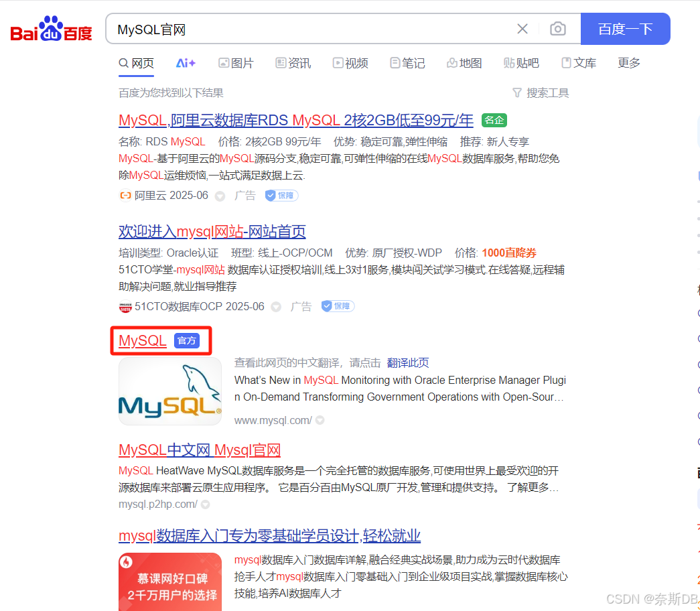Click the blue 官方 badge
Image resolution: width=700 pixels, height=611 pixels.
pos(187,341)
